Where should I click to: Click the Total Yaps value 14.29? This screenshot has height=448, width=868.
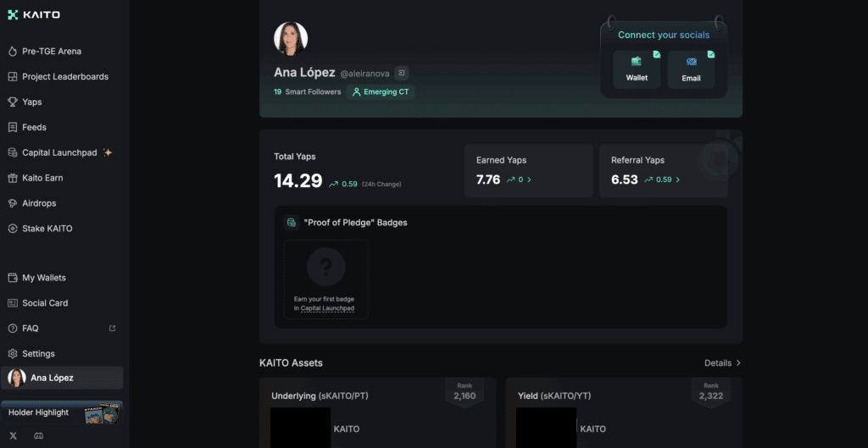(x=298, y=181)
